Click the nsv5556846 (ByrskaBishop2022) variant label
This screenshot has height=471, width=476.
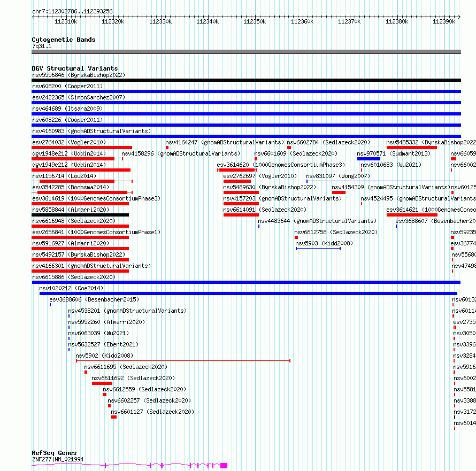[x=79, y=75]
